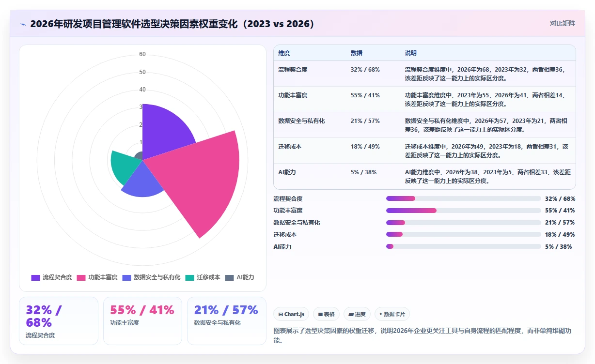Click the gray AI能力 chart segment
The height and width of the screenshot is (364, 595).
tap(139, 156)
